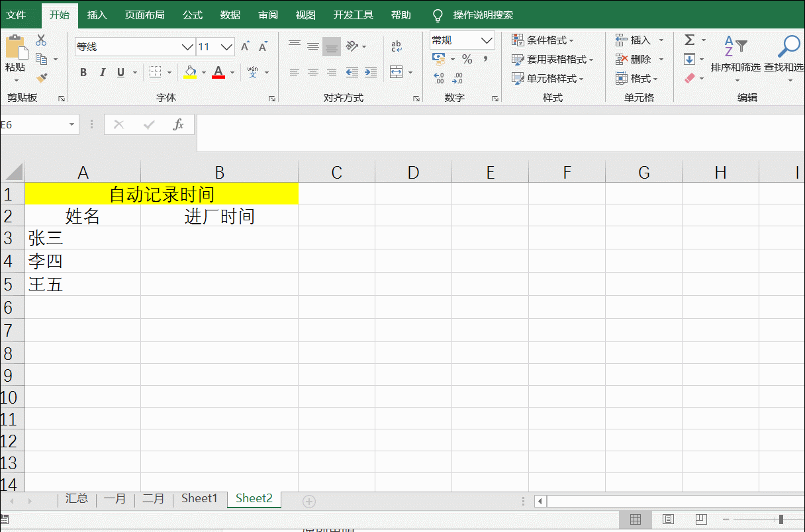805x532 pixels.
Task: Click the insert function fx icon
Action: tap(178, 124)
